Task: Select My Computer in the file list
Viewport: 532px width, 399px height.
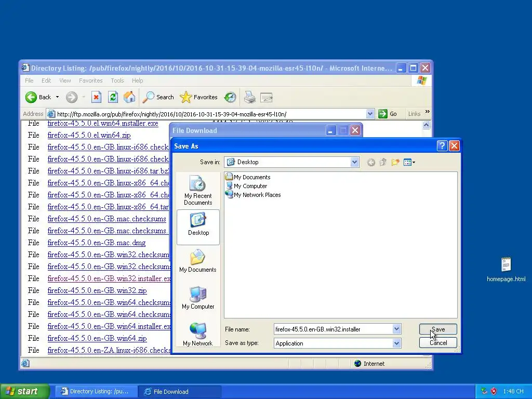Action: pos(247,186)
